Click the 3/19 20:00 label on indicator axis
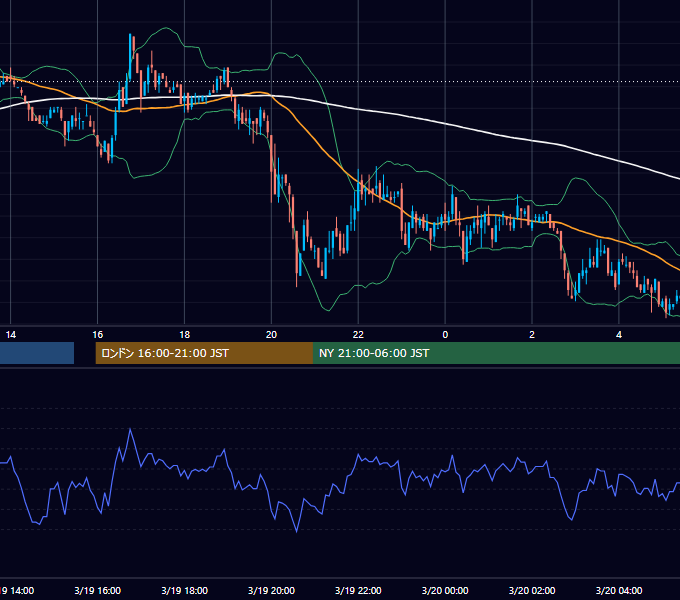 pos(271,590)
